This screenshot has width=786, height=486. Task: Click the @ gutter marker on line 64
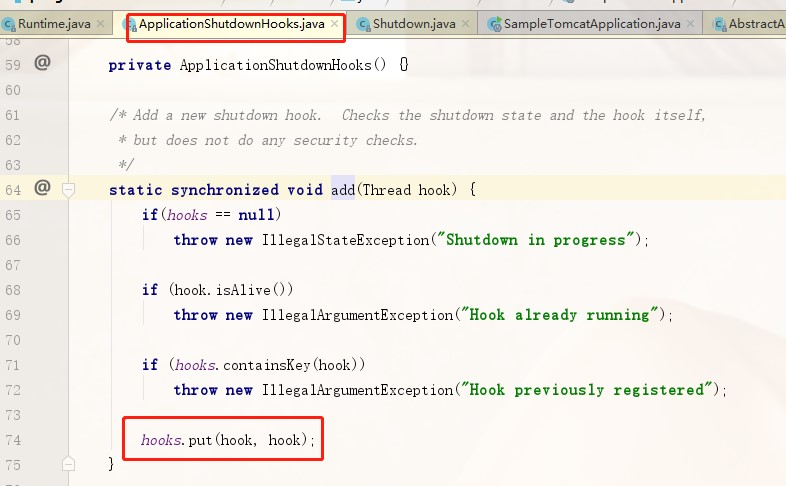click(x=43, y=188)
